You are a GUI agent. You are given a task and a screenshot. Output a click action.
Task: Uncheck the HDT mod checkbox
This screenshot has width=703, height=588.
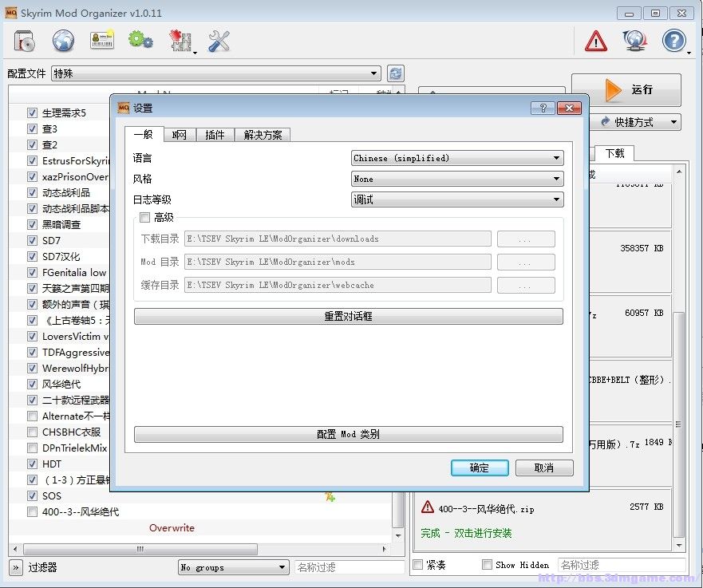pos(32,464)
